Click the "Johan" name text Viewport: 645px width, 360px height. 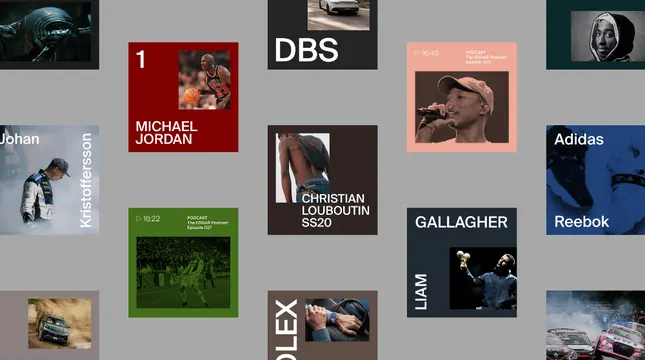[x=20, y=139]
